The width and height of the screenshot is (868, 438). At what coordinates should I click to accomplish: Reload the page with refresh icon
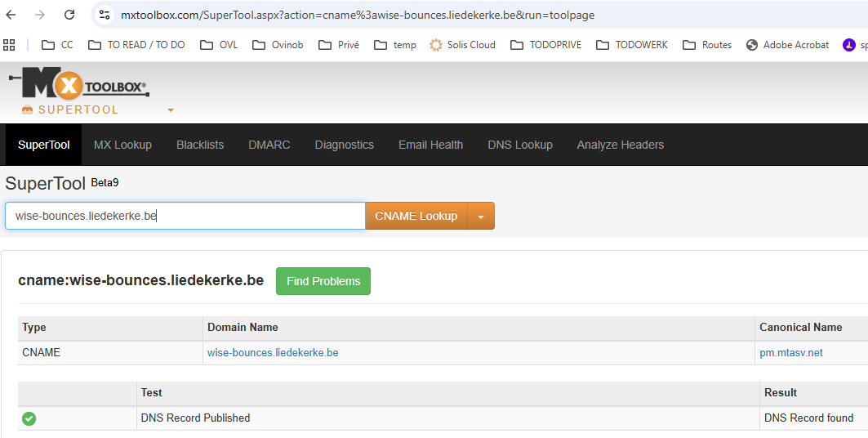pyautogui.click(x=69, y=15)
